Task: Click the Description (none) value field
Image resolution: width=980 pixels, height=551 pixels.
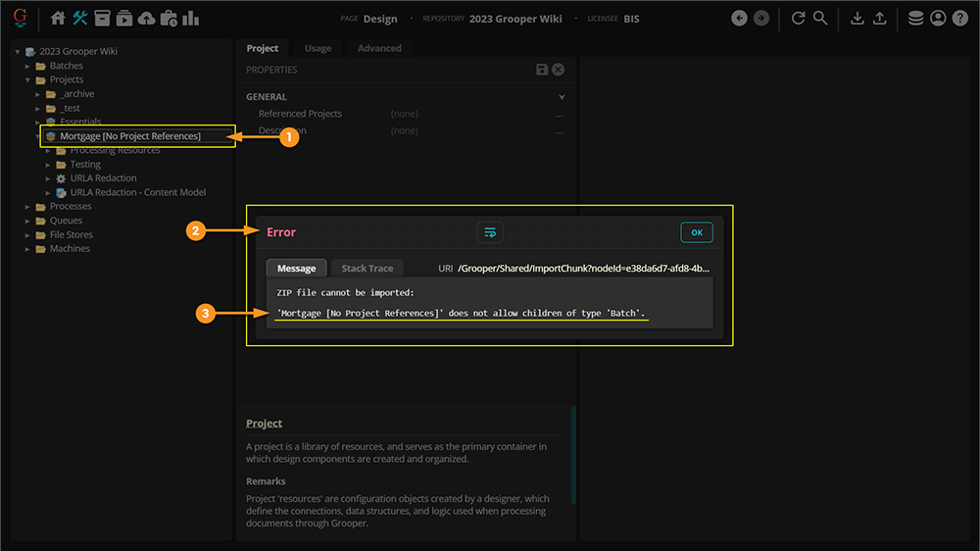Action: point(405,130)
